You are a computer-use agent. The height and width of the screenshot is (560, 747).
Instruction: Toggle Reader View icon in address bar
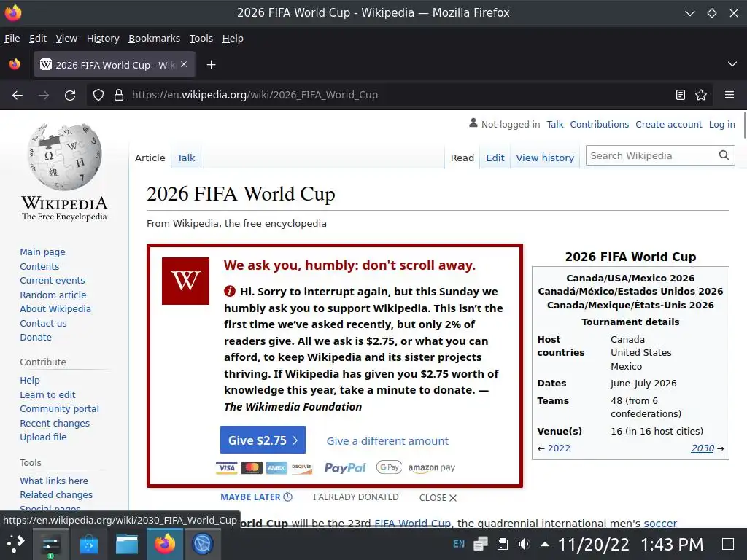[681, 95]
